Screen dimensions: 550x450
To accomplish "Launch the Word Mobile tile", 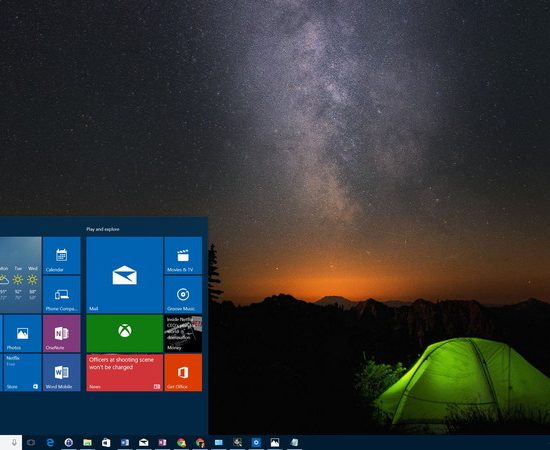I will 62,372.
